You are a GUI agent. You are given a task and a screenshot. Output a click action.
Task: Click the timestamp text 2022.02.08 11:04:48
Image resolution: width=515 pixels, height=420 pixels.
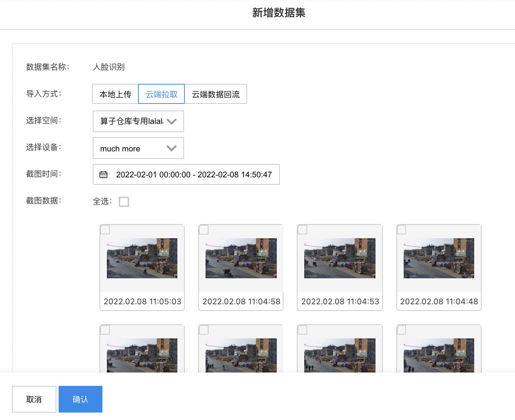(439, 301)
